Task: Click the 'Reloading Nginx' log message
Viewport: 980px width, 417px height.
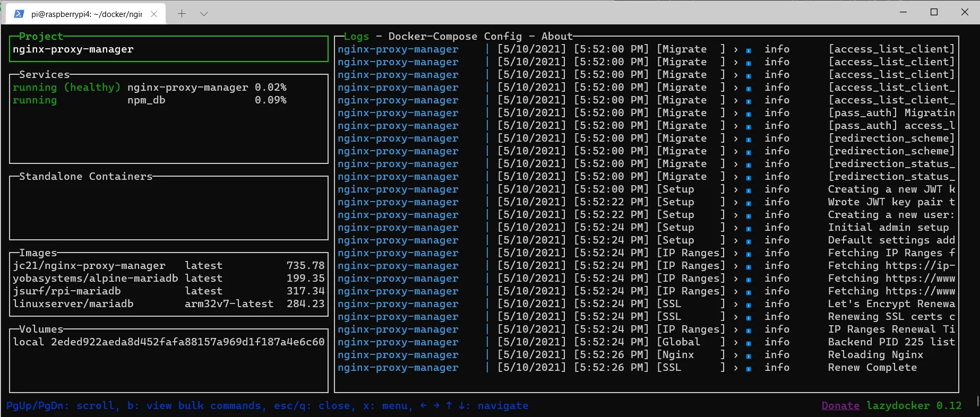Action: click(x=875, y=355)
